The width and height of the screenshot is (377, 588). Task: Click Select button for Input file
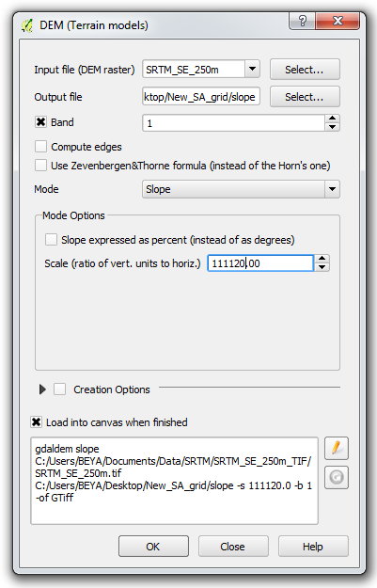[305, 70]
